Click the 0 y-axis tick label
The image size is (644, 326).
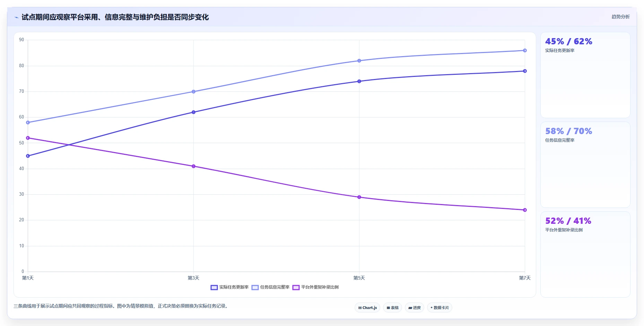click(23, 272)
